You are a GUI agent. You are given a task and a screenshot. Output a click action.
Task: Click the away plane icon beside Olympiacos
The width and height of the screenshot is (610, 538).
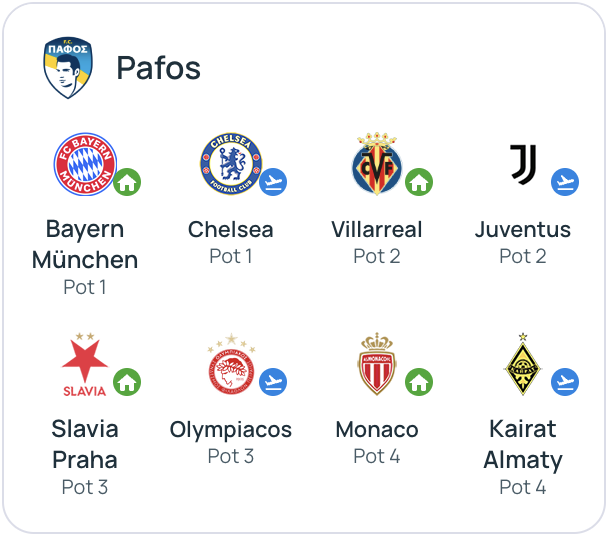[273, 382]
